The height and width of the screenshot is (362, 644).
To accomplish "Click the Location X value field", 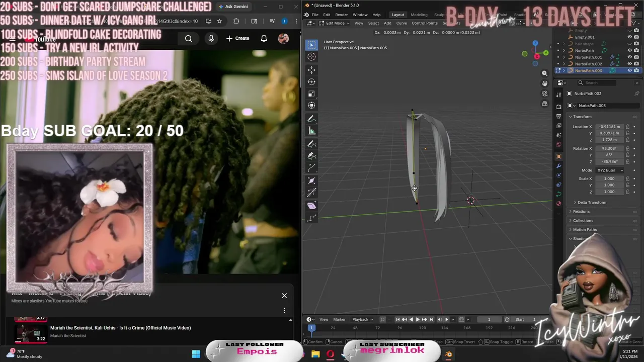I will (x=609, y=127).
